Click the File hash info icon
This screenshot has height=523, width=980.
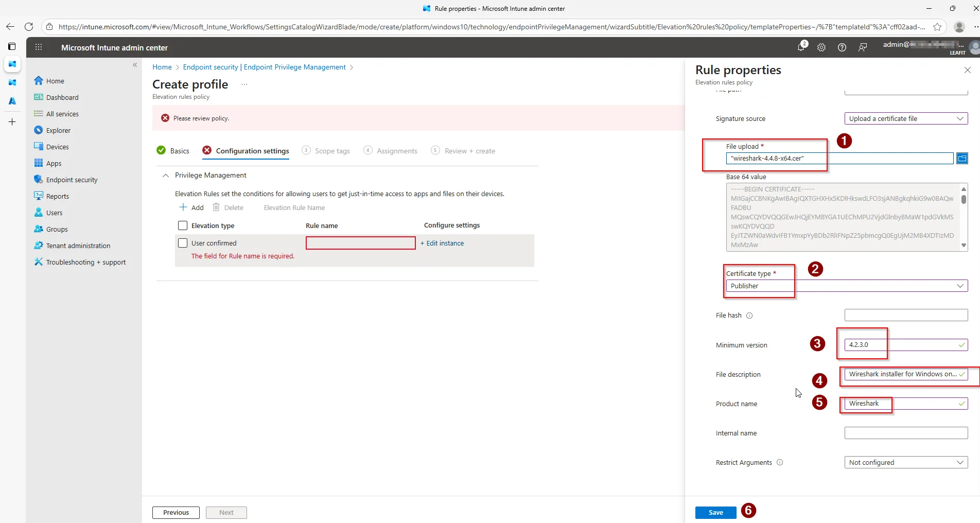pyautogui.click(x=749, y=316)
